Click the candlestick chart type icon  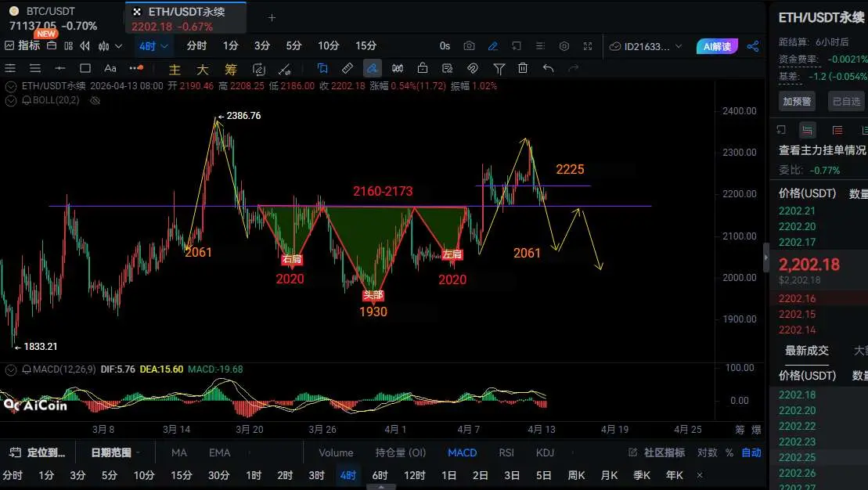coord(103,46)
